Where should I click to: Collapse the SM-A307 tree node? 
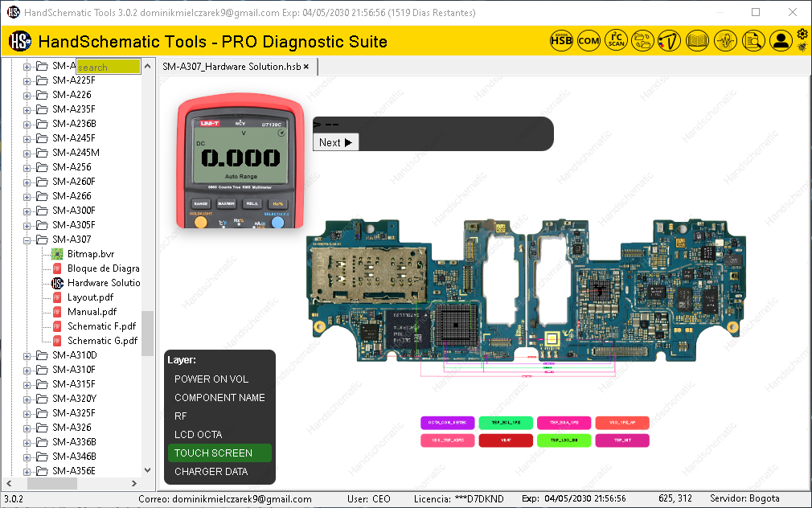(x=27, y=240)
